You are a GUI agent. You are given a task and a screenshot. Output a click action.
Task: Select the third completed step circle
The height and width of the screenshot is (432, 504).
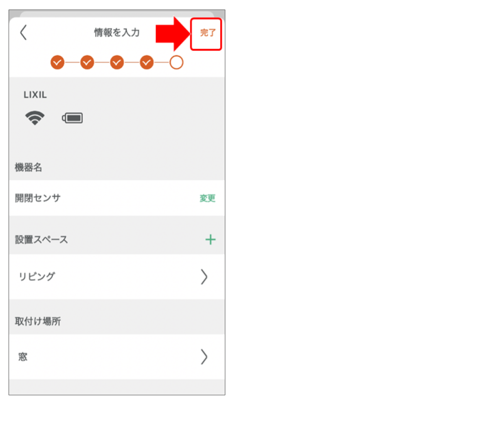[x=117, y=62]
